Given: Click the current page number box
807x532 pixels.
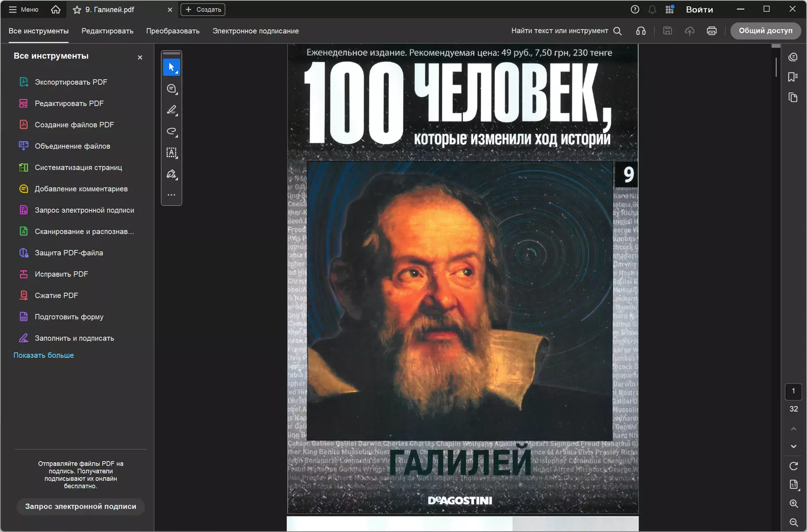Looking at the screenshot, I should tap(793, 391).
